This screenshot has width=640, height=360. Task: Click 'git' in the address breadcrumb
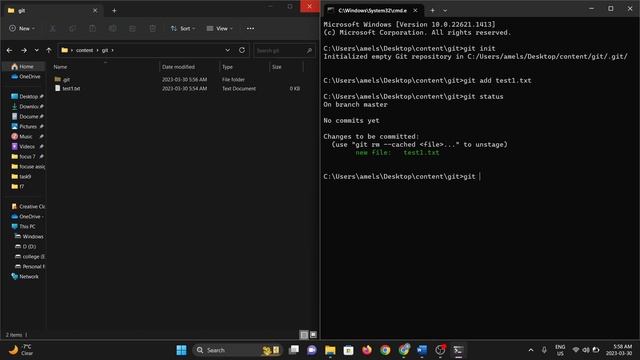(105, 50)
